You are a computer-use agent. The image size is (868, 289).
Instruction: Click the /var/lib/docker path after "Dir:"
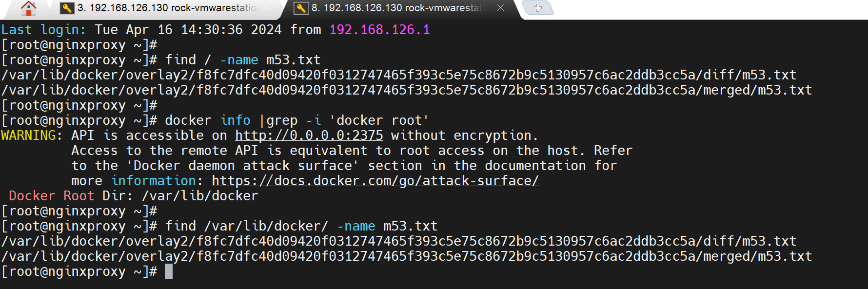point(199,196)
